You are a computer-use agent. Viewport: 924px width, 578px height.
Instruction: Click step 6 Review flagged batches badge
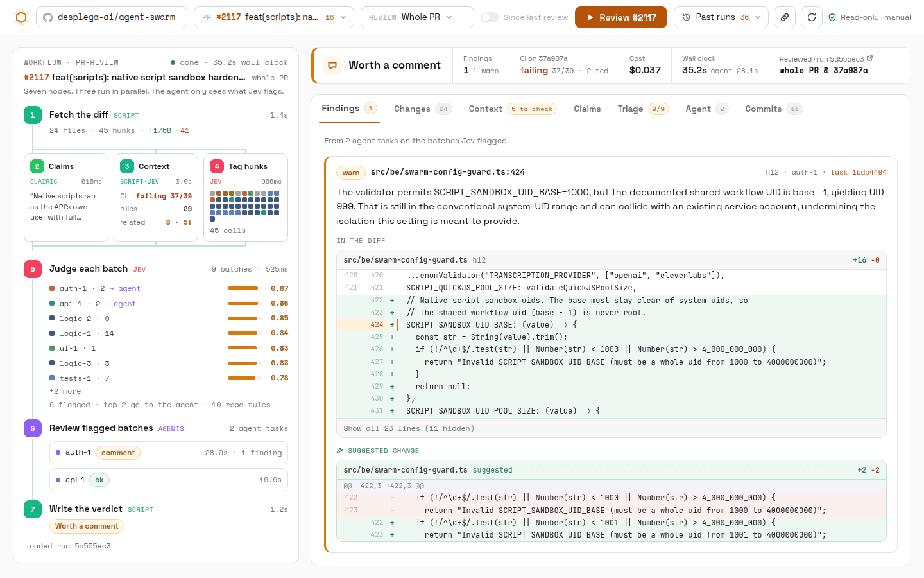tap(33, 428)
